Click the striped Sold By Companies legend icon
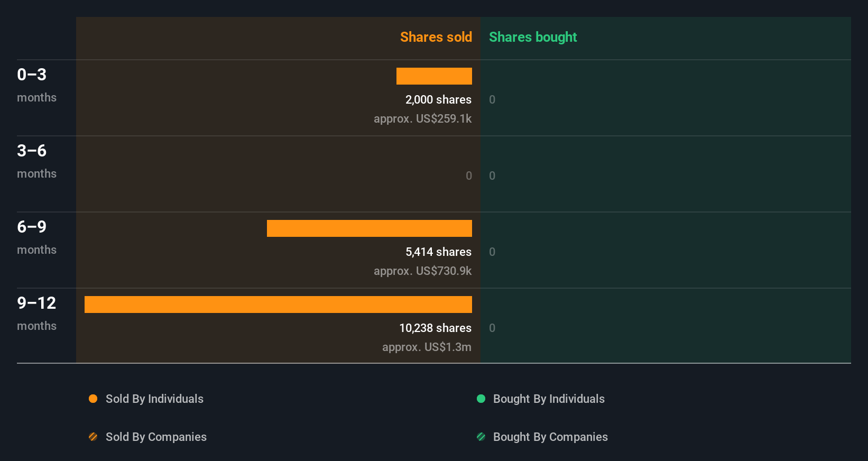Screen dimensions: 868x461 [x=93, y=437]
